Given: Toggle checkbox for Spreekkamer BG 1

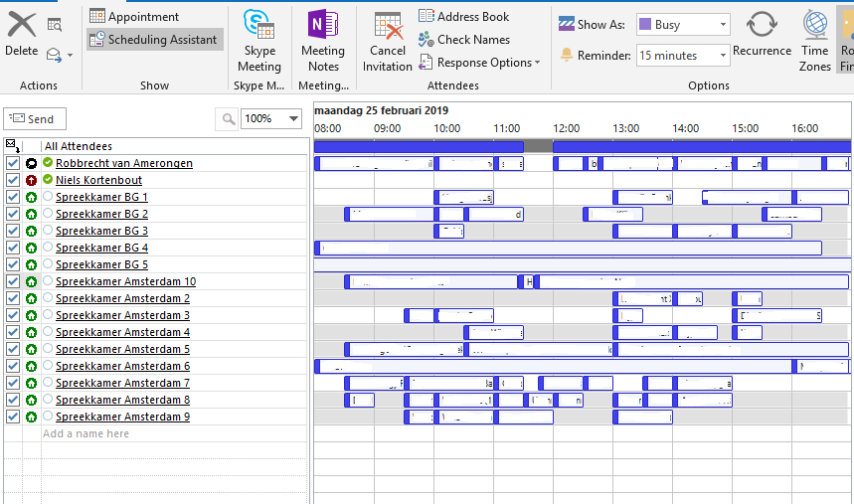Looking at the screenshot, I should pyautogui.click(x=13, y=197).
